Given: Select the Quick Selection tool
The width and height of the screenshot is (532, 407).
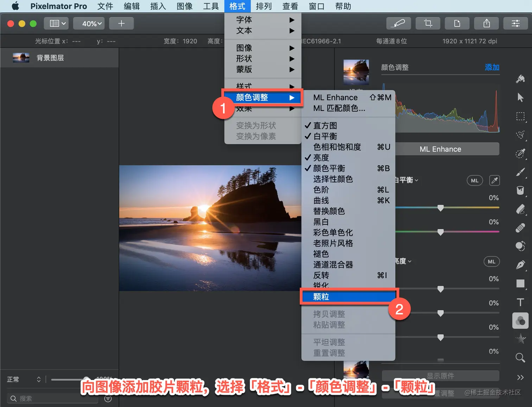Looking at the screenshot, I should 520,135.
